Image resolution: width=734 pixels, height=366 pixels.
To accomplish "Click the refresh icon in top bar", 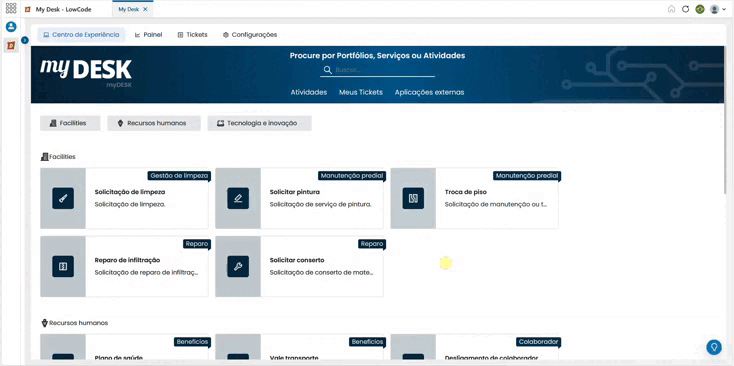I will pyautogui.click(x=685, y=9).
